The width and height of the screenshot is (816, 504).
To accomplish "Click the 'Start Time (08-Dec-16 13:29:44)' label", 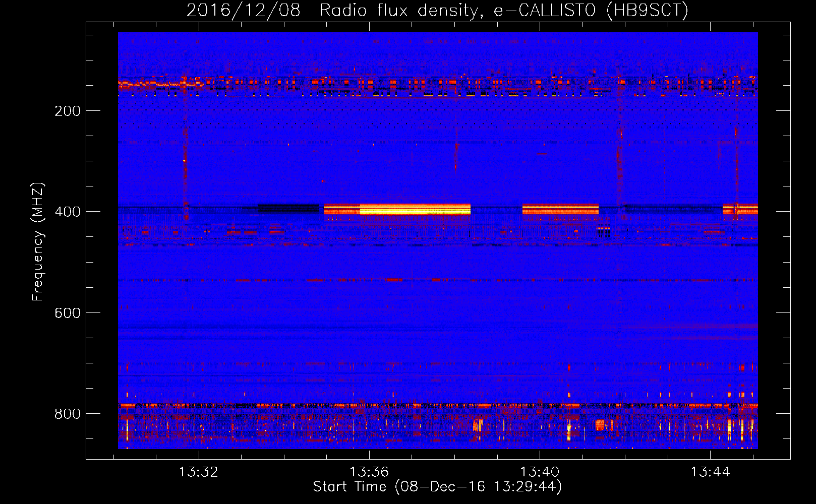I will [x=437, y=487].
